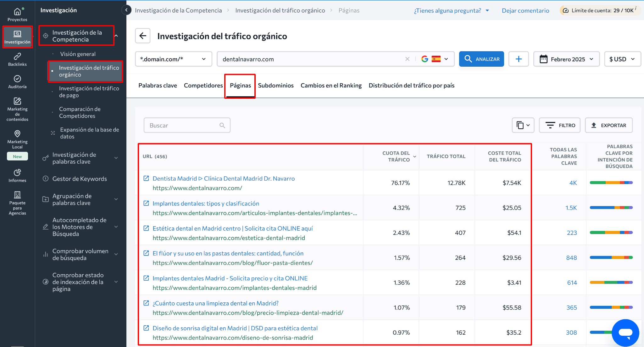Switch to Palabras clave tab
Viewport: 644px width, 347px height.
tap(158, 85)
